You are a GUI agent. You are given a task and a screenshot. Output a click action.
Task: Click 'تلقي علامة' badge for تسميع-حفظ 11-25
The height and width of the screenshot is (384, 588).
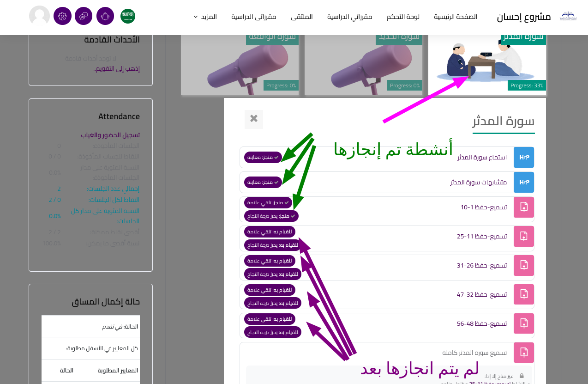tap(270, 232)
